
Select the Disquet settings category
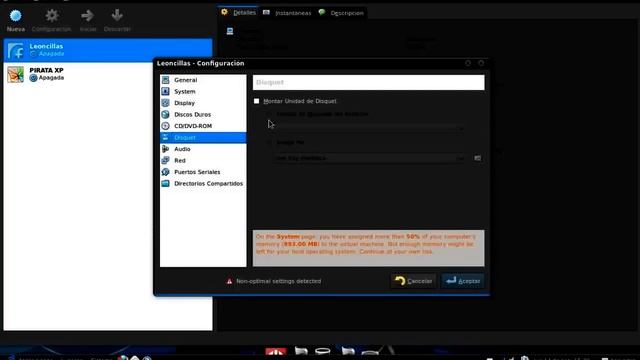tap(203, 138)
